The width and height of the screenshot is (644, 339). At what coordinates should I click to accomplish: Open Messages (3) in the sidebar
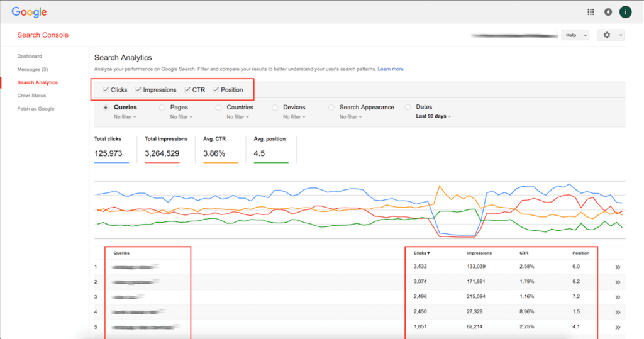pos(33,69)
